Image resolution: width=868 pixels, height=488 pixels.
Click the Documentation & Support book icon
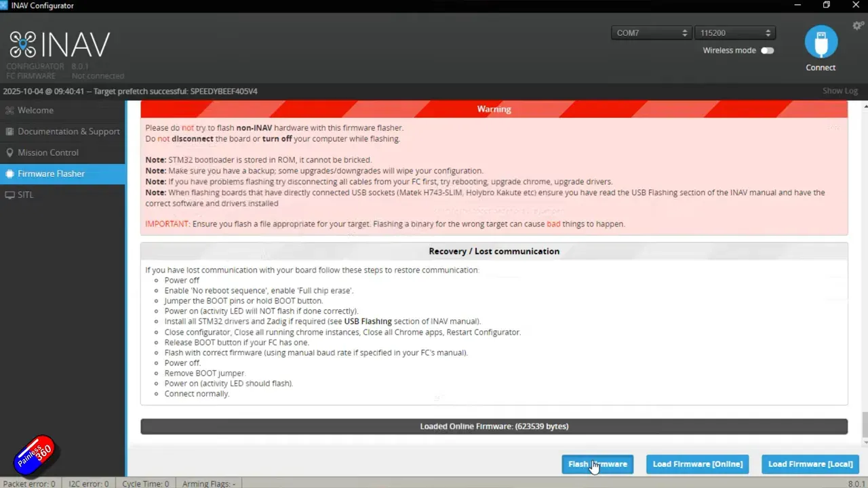point(9,131)
